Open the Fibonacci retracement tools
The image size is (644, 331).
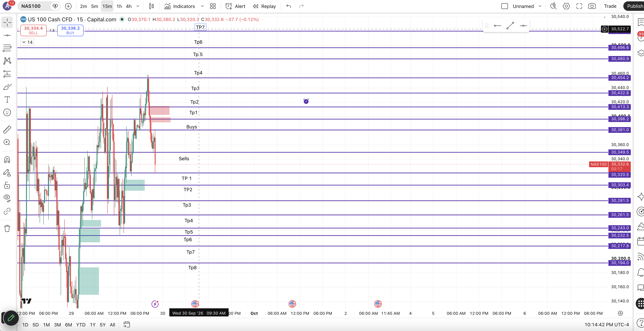pos(7,48)
